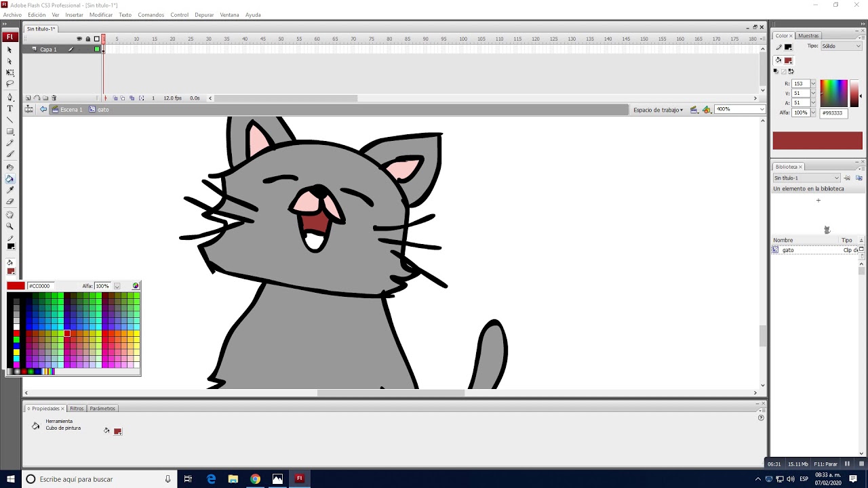Click the pin library icon
The height and width of the screenshot is (488, 868).
(847, 178)
